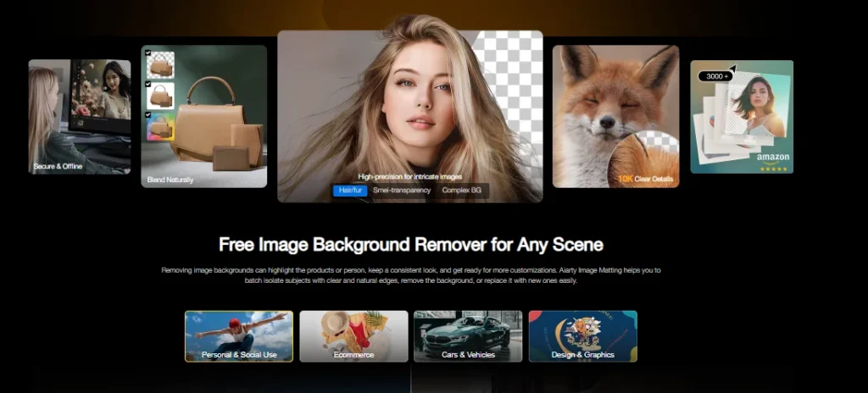
Task: Click the cursor arrow icon above 3000 + badge
Action: tap(732, 69)
